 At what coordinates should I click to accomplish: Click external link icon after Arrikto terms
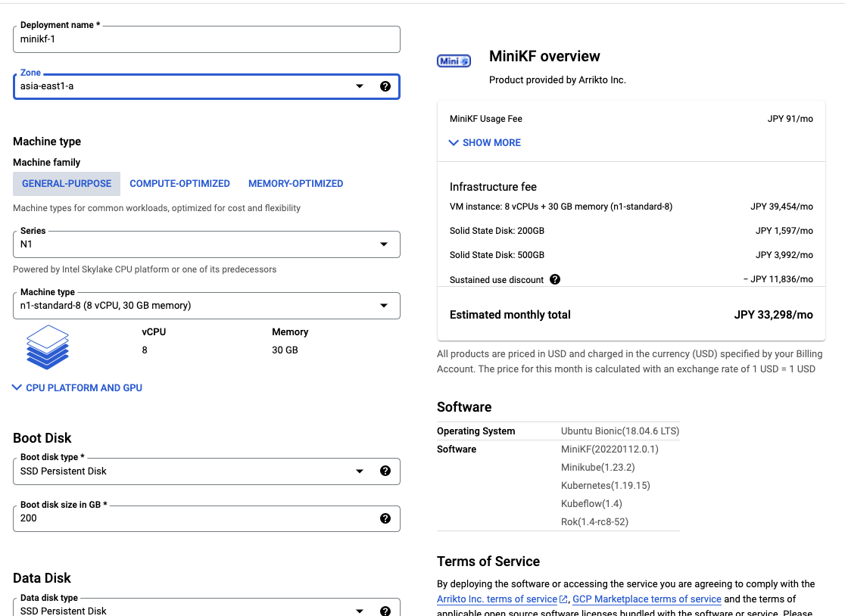point(563,599)
